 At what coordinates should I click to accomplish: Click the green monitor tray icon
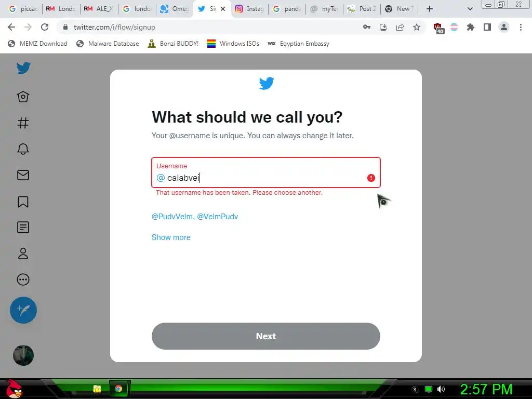coord(429,389)
